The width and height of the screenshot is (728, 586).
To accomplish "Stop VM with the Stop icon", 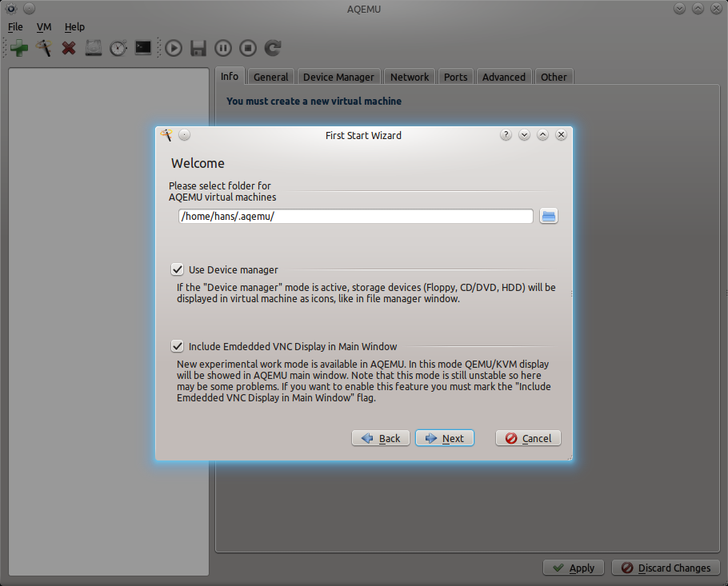I will point(248,48).
